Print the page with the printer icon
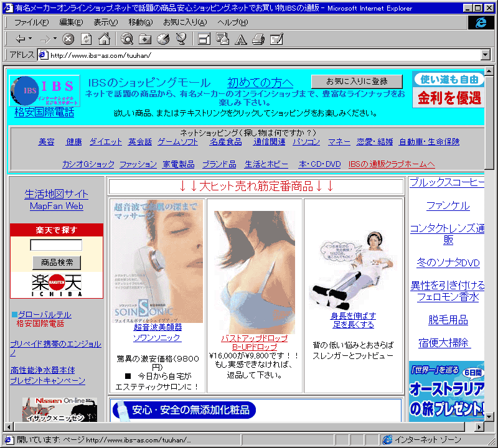Viewport: 498px width, 448px height. (258, 39)
